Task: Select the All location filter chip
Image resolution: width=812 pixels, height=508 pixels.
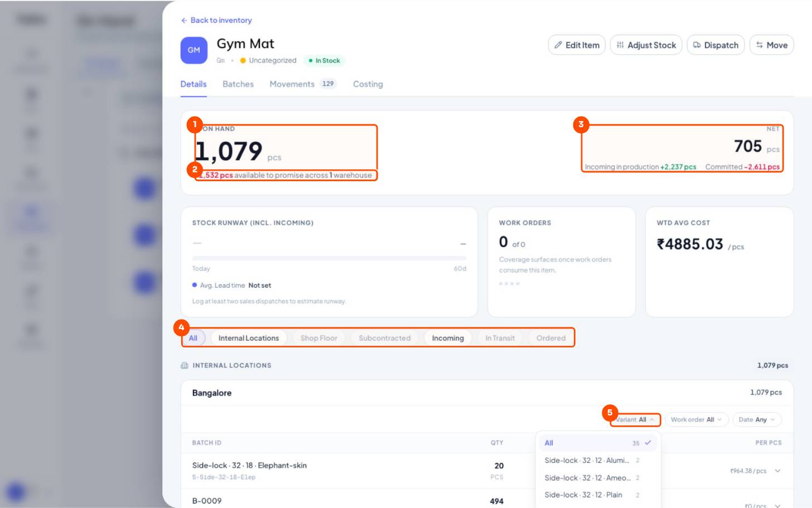Action: 194,338
